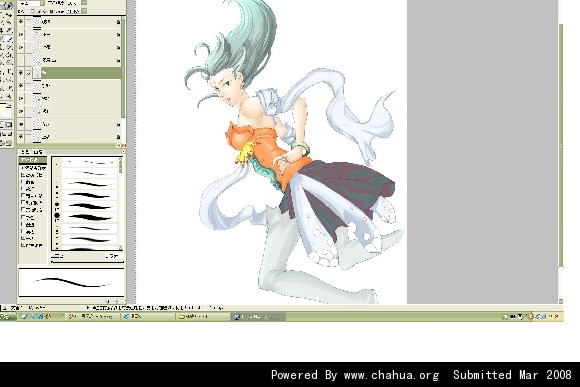Toggle the eye icon of the topmost layer
Screen dimensions: 580x387
point(21,22)
